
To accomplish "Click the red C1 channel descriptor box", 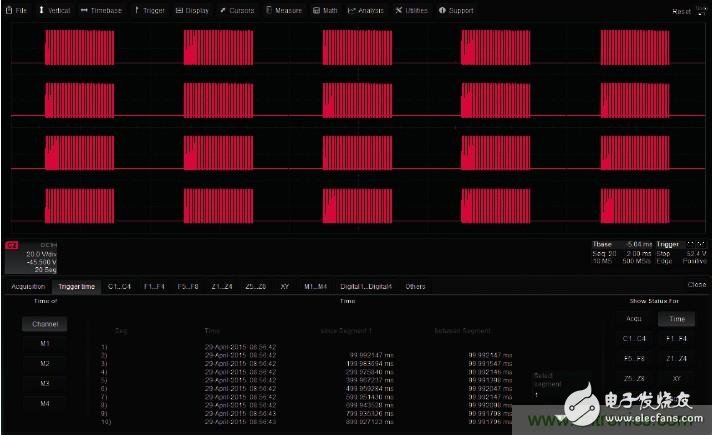I will (14, 246).
